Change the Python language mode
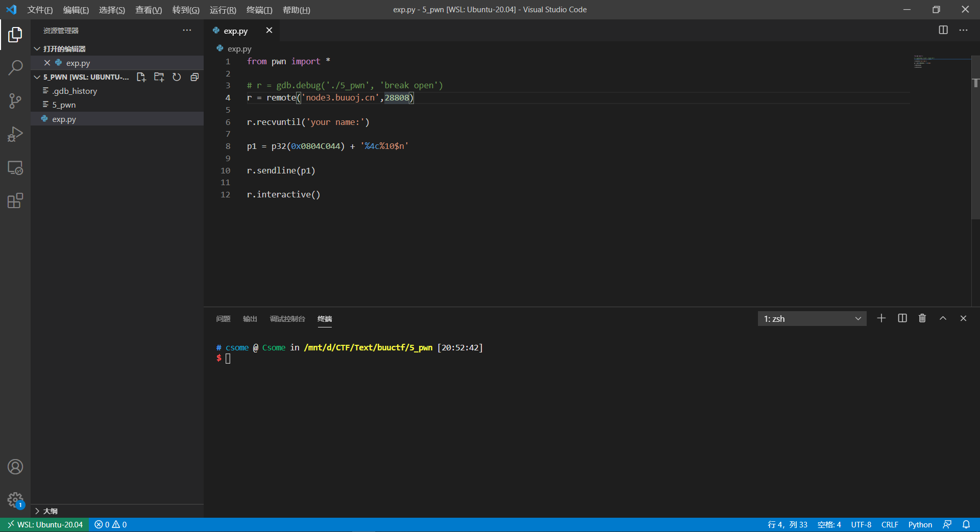This screenshot has width=980, height=532. [920, 524]
